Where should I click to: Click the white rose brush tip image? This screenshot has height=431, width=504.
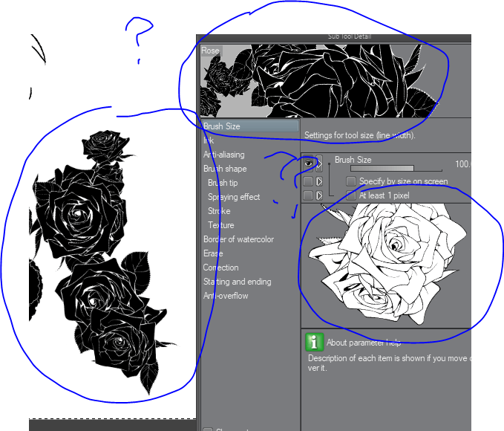point(386,264)
